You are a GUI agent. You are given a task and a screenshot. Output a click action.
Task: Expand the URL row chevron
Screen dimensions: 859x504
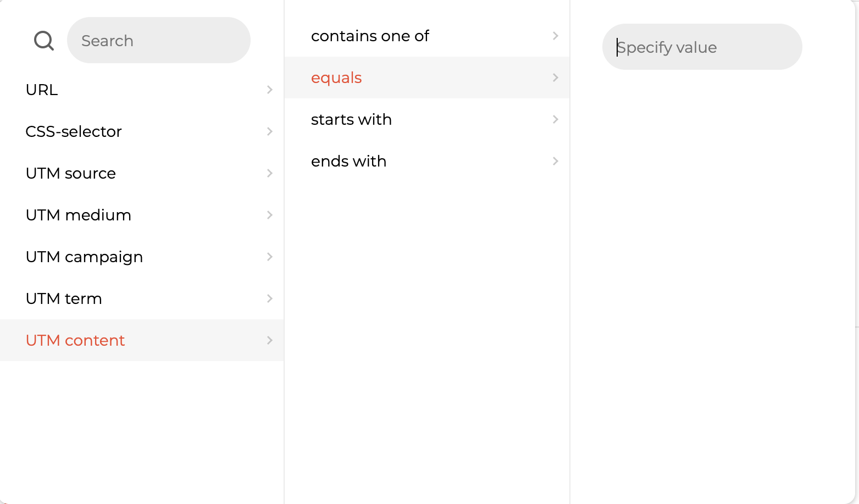point(270,90)
